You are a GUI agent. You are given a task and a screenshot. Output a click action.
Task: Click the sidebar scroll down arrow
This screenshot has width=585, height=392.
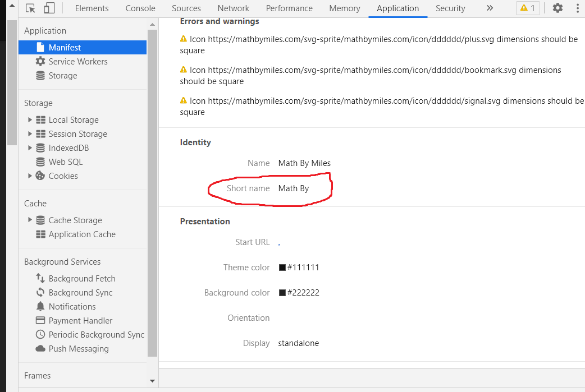152,381
